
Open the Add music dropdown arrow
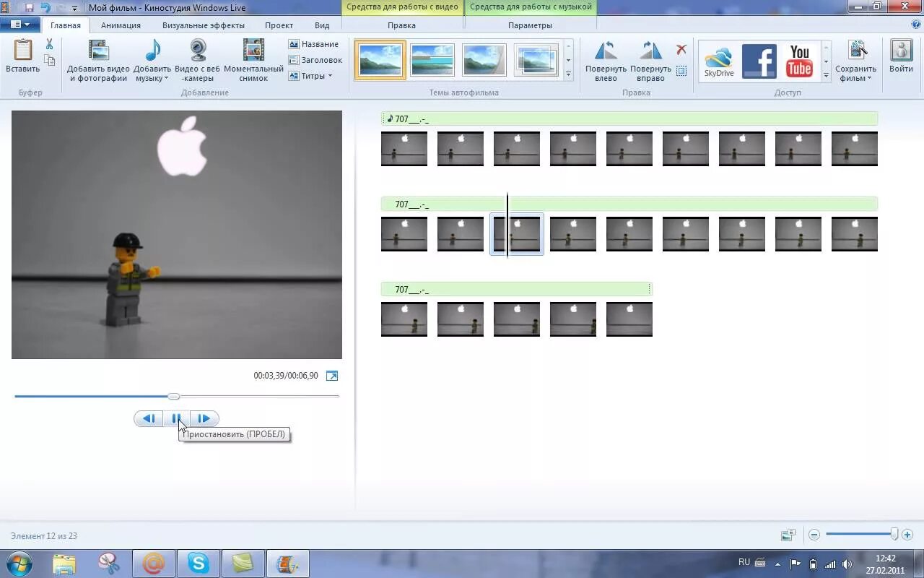(x=166, y=78)
